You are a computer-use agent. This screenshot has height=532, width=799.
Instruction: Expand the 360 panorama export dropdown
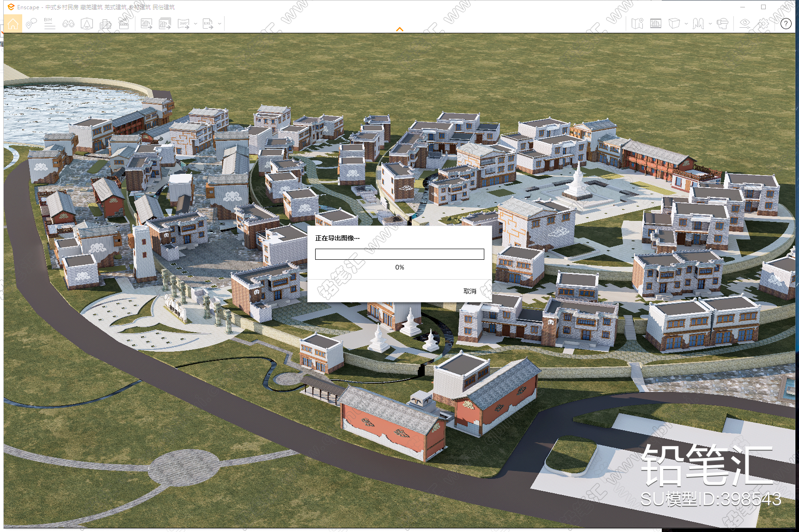coord(195,24)
